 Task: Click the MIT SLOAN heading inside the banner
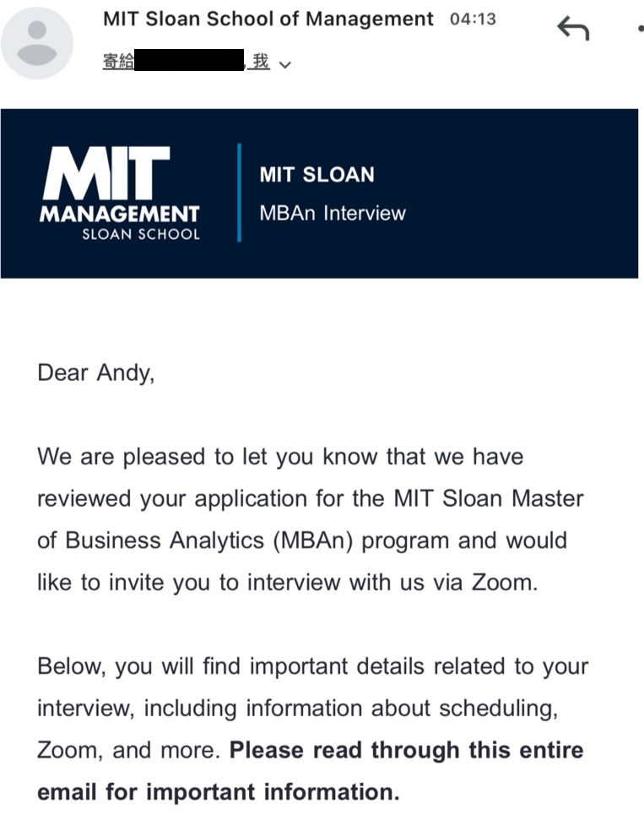(317, 175)
